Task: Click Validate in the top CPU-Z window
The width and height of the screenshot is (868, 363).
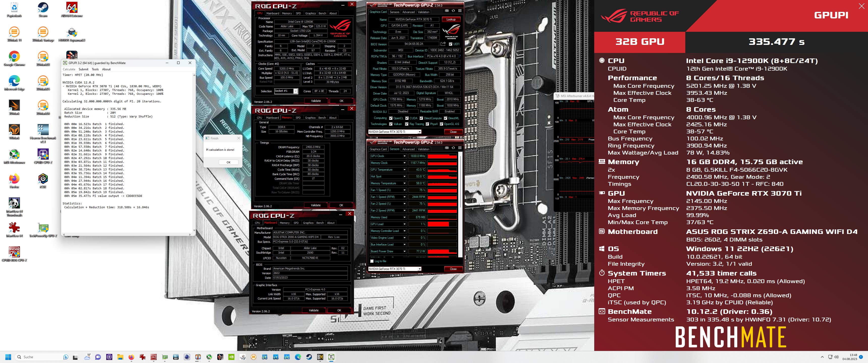Action: [x=316, y=101]
